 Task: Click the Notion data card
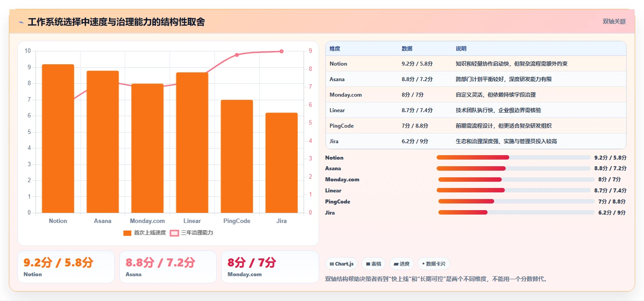coord(66,267)
